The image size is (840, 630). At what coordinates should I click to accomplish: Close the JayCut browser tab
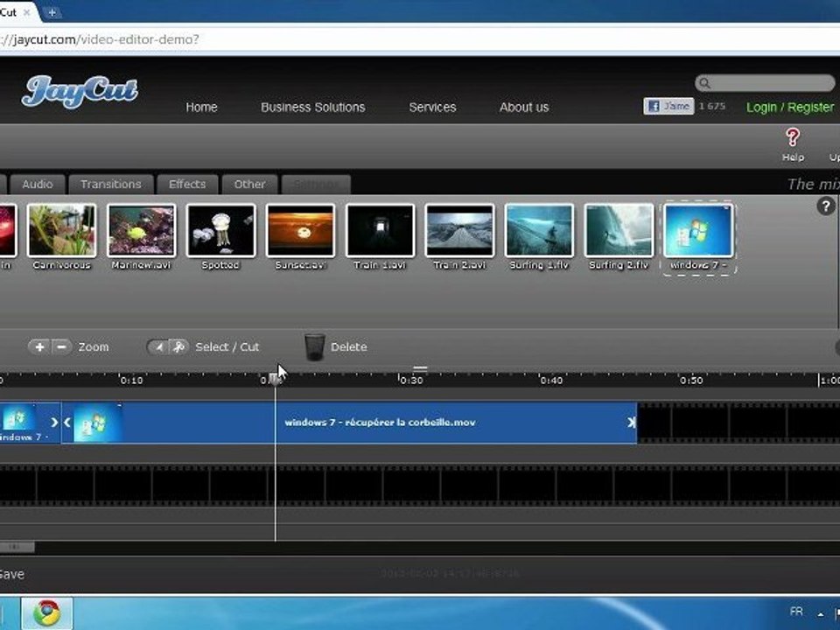tap(26, 12)
